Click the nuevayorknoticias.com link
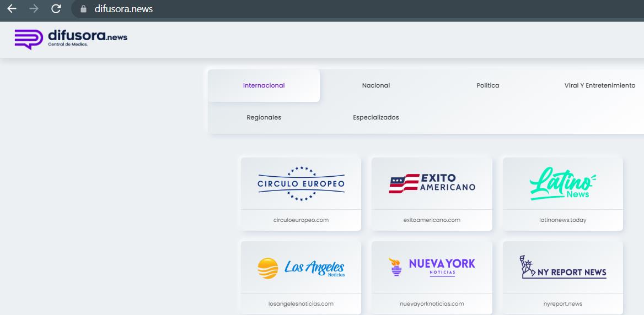The width and height of the screenshot is (644, 315). 432,304
